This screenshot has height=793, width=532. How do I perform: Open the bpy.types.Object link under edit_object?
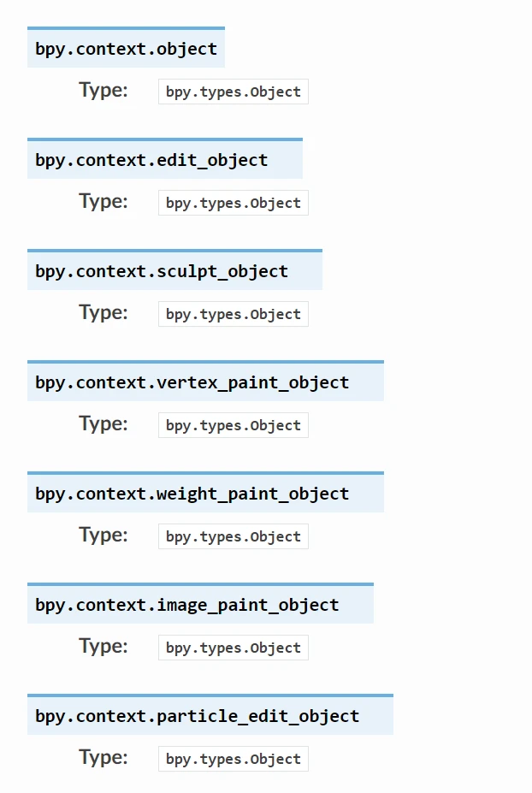[233, 204]
